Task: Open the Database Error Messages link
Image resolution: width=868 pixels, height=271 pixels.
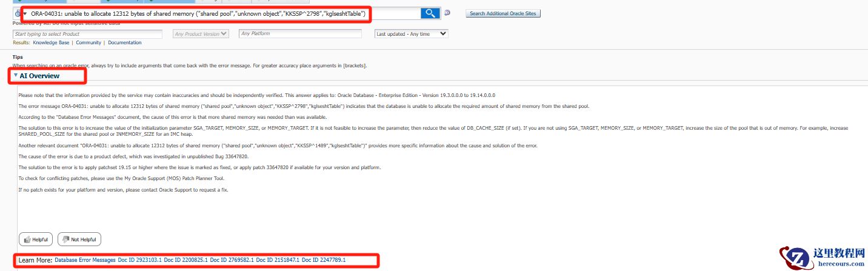Action: (x=85, y=260)
